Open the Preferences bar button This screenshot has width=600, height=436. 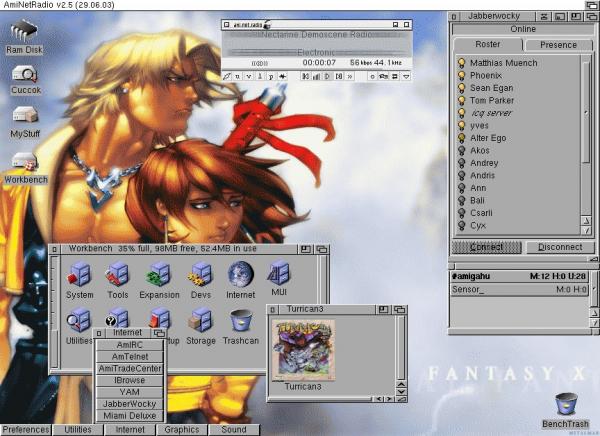(26, 429)
